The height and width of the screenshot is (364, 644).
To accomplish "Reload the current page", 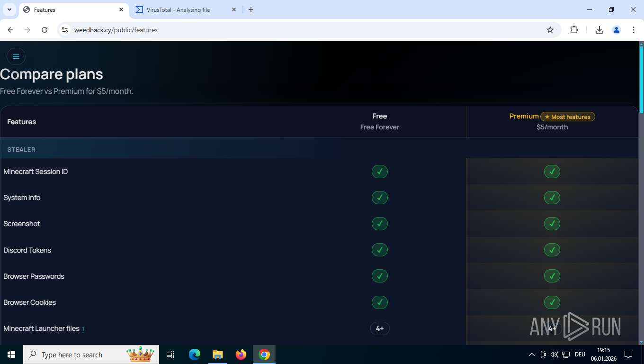I will (x=45, y=30).
